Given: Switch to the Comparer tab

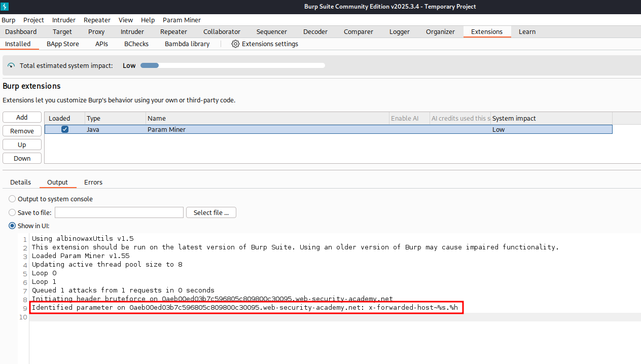Looking at the screenshot, I should (x=359, y=32).
